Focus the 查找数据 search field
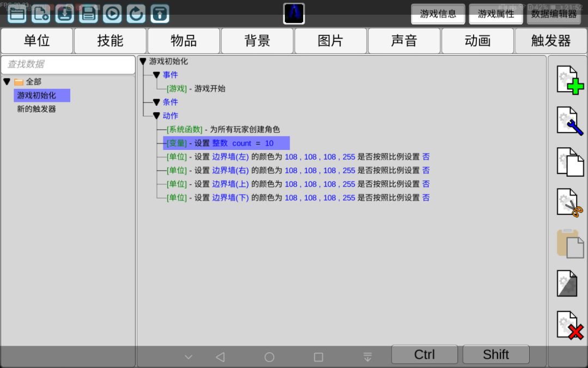The width and height of the screenshot is (588, 368). tap(68, 64)
